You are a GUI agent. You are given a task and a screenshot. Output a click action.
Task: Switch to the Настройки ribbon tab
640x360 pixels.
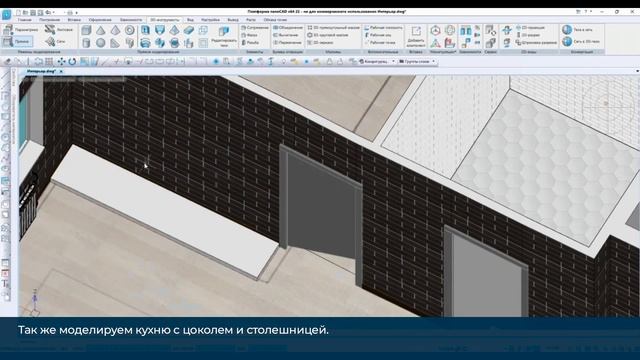(210, 20)
